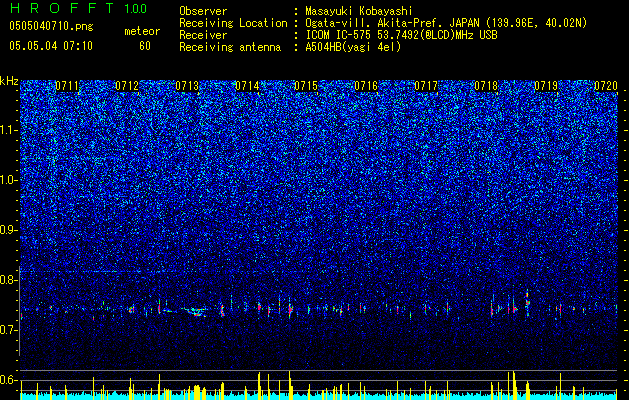Click the meteor label
Screen dimensions: 629x400
click(x=142, y=31)
